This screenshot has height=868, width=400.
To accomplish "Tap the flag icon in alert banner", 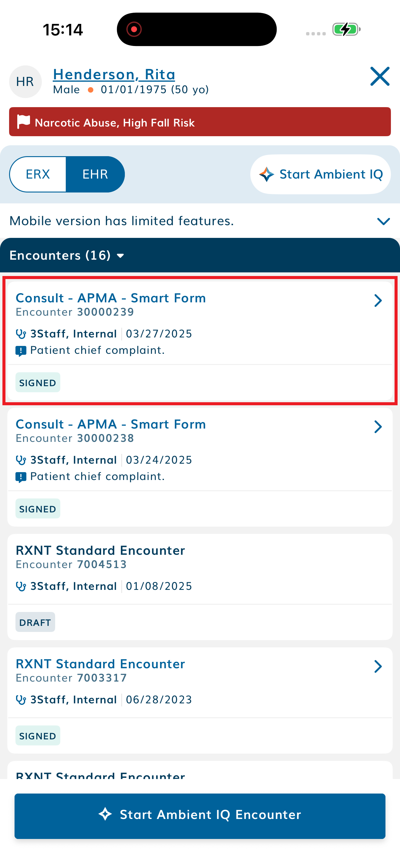I will point(24,122).
